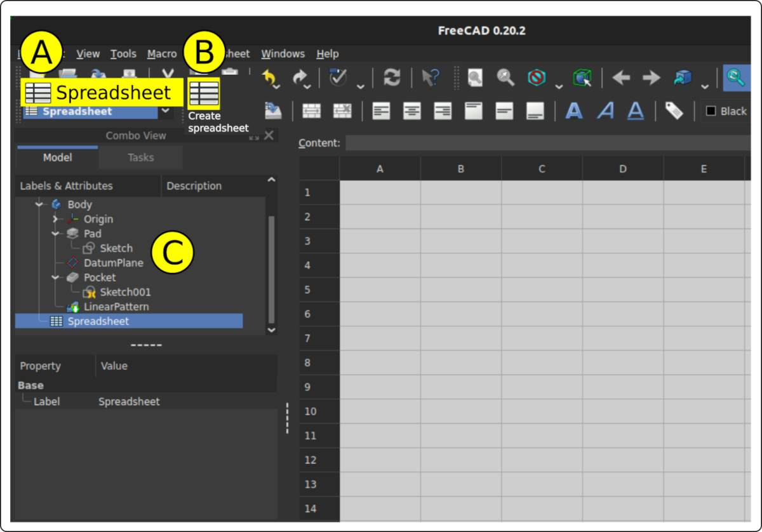The width and height of the screenshot is (762, 532).
Task: Open the Tools menu
Action: (x=123, y=54)
